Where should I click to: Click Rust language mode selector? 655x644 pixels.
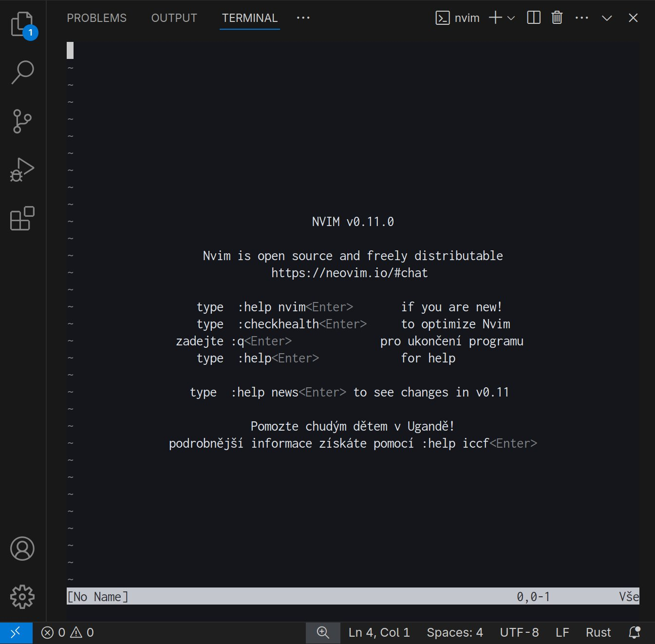click(x=598, y=632)
